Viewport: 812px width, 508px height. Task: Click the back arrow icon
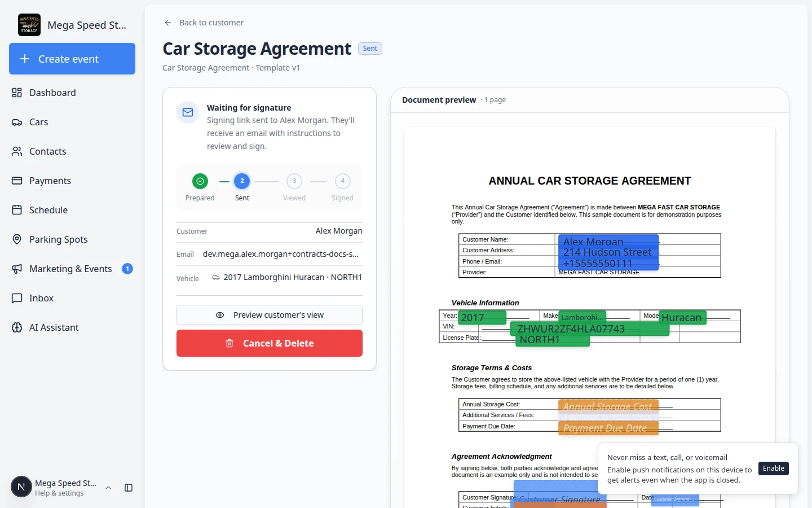point(168,23)
